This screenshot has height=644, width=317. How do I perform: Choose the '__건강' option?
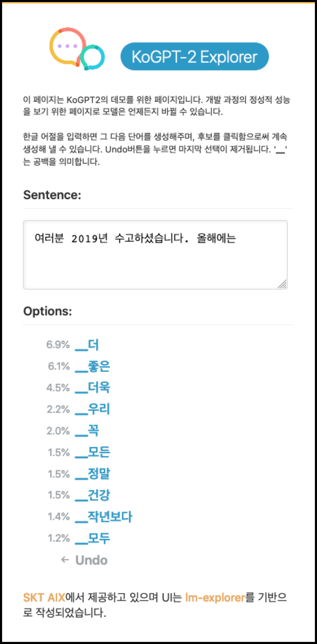point(92,495)
